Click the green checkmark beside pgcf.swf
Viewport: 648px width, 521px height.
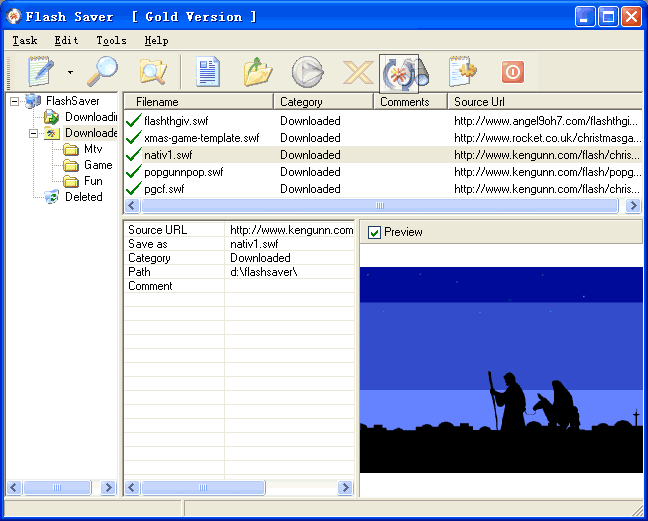tap(134, 188)
